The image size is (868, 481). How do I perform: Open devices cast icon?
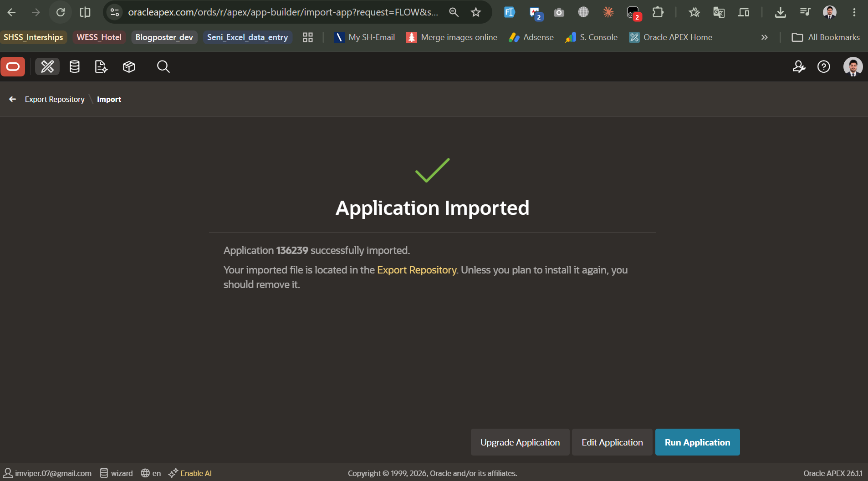(744, 12)
